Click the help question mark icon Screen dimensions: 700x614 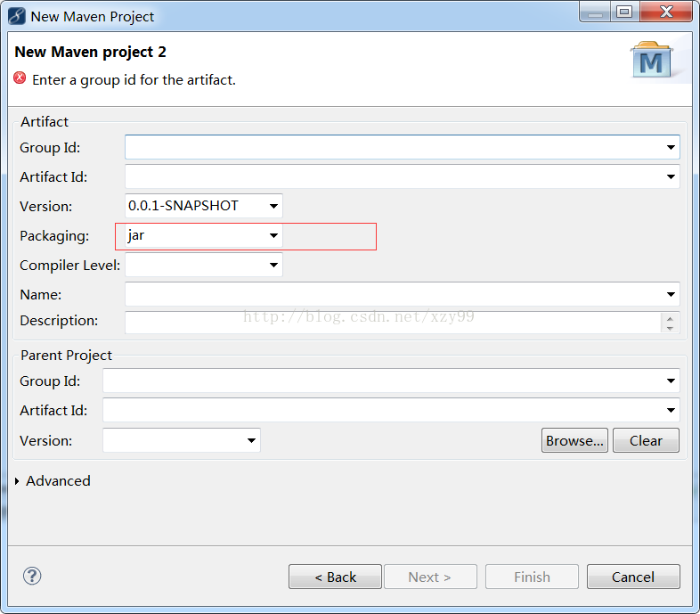pos(32,576)
